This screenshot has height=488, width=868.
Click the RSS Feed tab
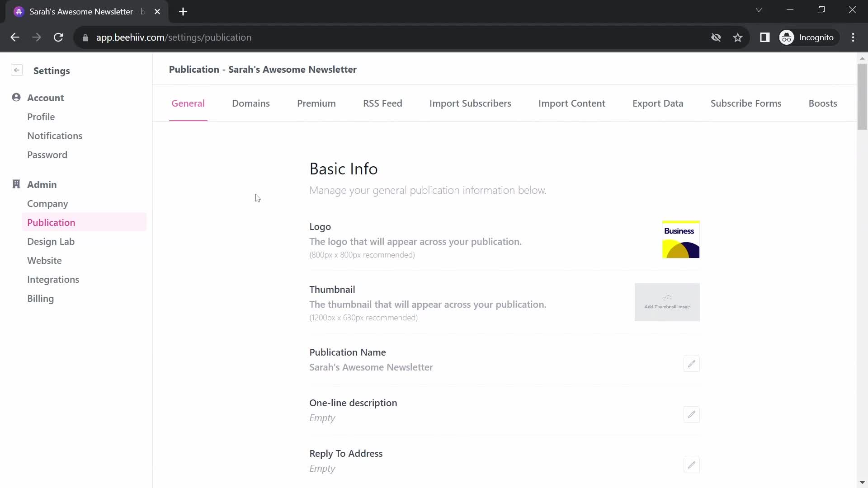pyautogui.click(x=382, y=103)
